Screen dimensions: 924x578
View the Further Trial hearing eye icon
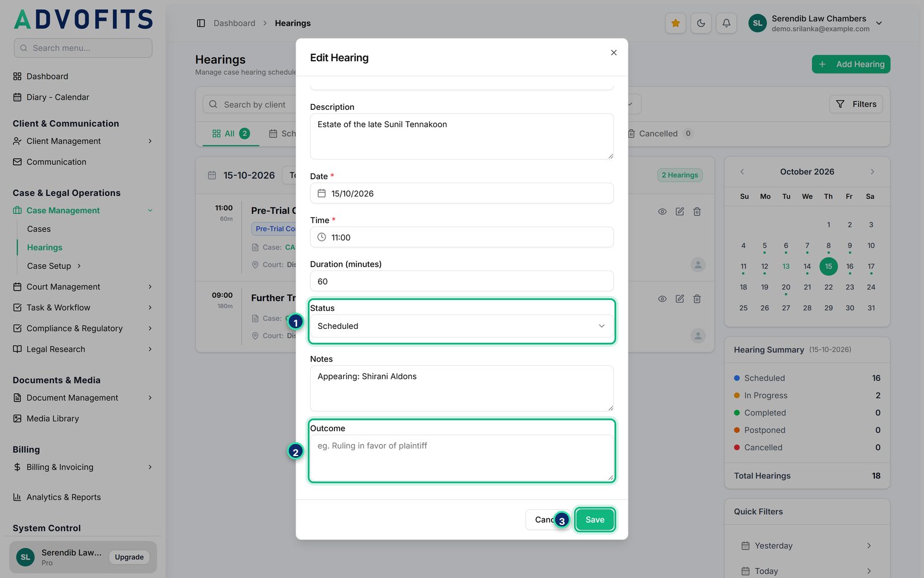pos(662,299)
